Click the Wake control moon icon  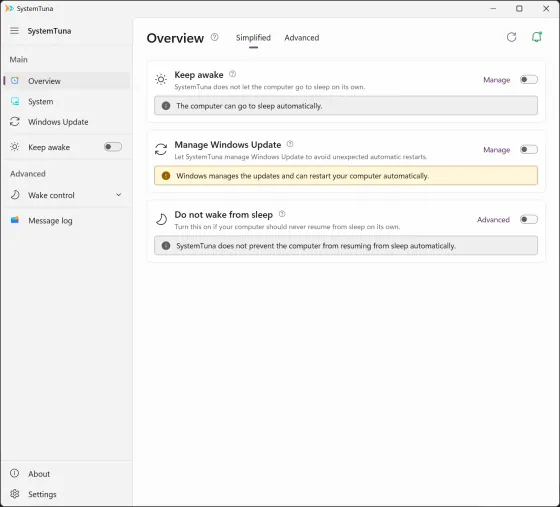pos(15,195)
